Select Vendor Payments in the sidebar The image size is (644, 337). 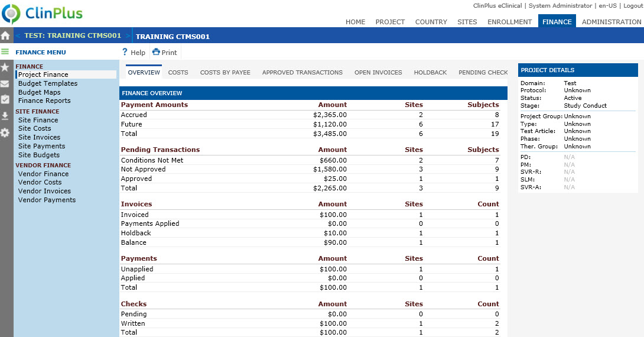click(47, 200)
